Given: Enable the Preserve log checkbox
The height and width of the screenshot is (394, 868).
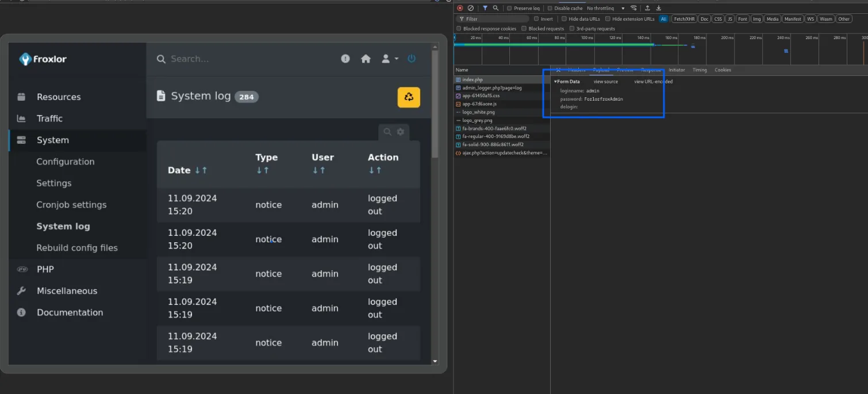Looking at the screenshot, I should (x=509, y=9).
